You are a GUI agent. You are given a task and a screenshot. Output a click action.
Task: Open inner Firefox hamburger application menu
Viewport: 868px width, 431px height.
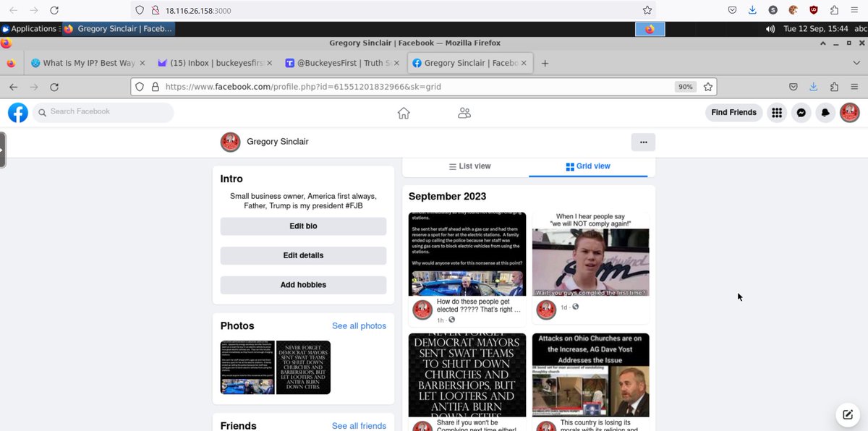tap(854, 87)
